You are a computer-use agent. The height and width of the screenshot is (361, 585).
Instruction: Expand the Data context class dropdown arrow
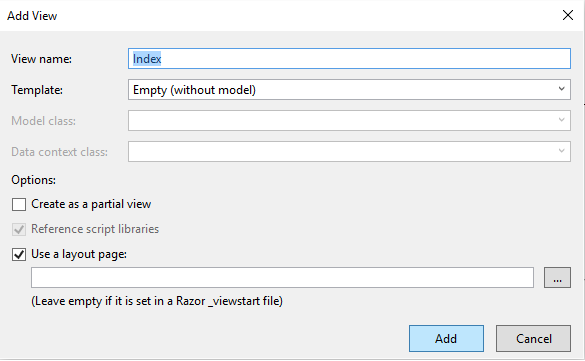pyautogui.click(x=561, y=151)
